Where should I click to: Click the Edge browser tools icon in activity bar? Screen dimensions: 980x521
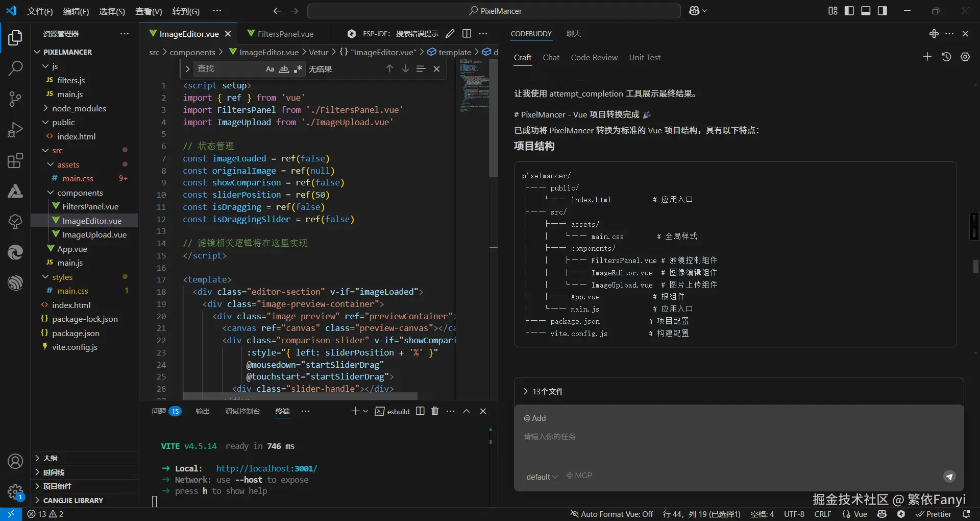pos(15,252)
